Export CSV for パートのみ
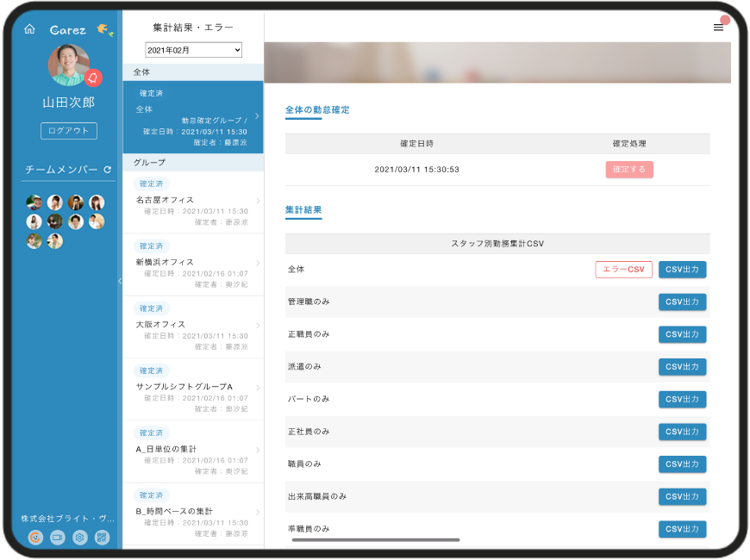Image resolution: width=750 pixels, height=560 pixels. (x=682, y=399)
